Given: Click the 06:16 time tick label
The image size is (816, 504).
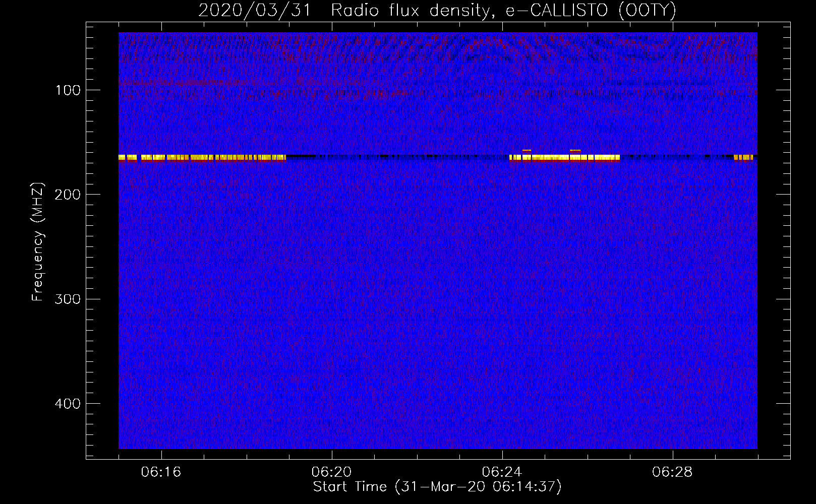Looking at the screenshot, I should click(161, 472).
